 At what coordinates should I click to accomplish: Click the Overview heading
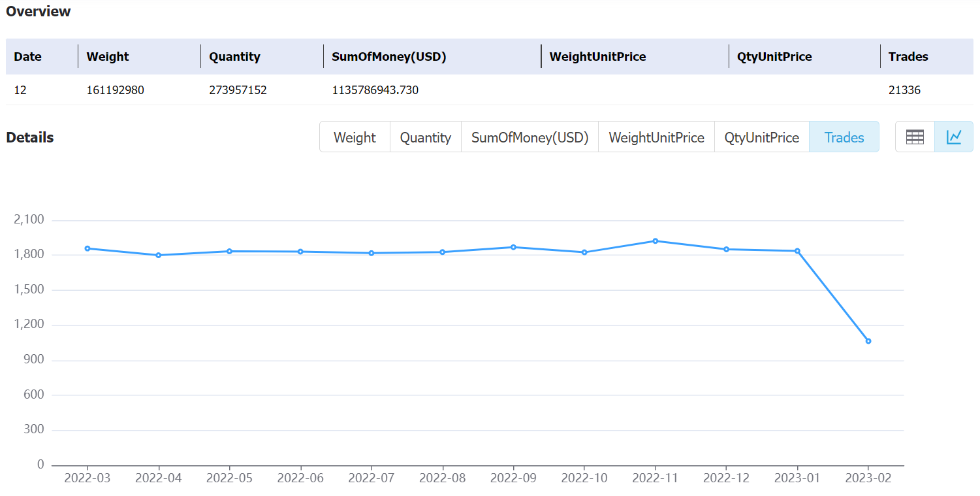tap(39, 11)
